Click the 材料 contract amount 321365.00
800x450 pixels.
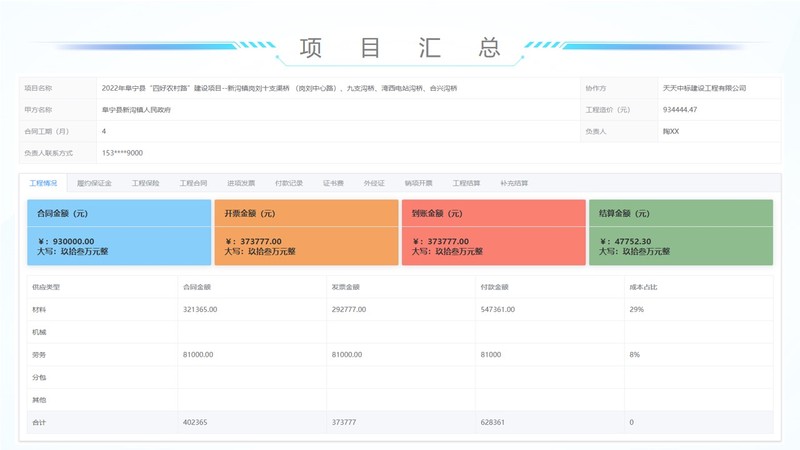coord(200,310)
